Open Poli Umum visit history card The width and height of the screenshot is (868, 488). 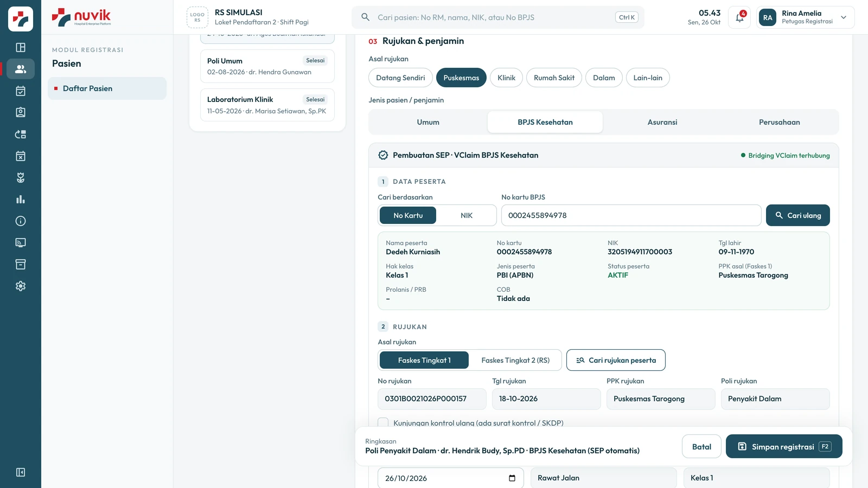point(267,66)
